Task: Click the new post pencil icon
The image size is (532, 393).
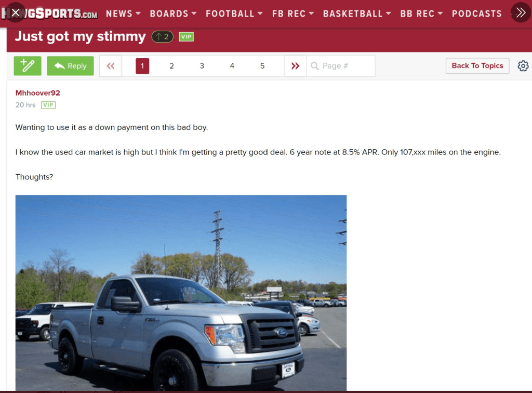Action: (x=28, y=66)
